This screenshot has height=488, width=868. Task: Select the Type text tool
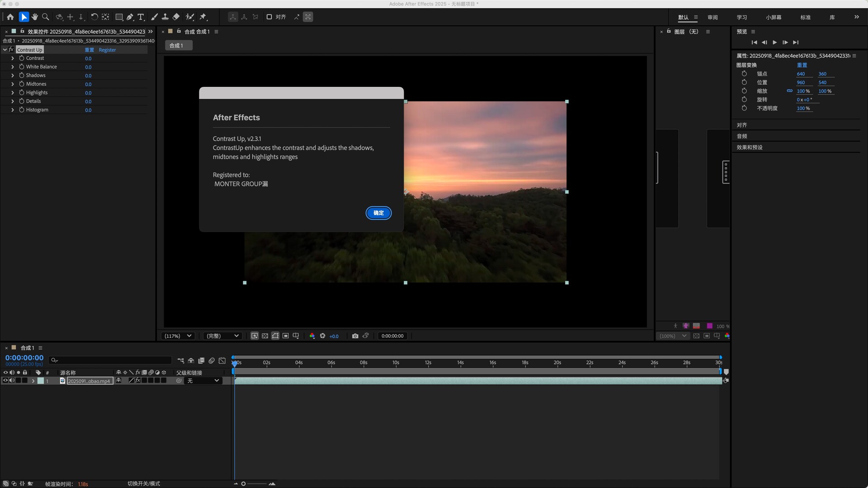pyautogui.click(x=141, y=17)
